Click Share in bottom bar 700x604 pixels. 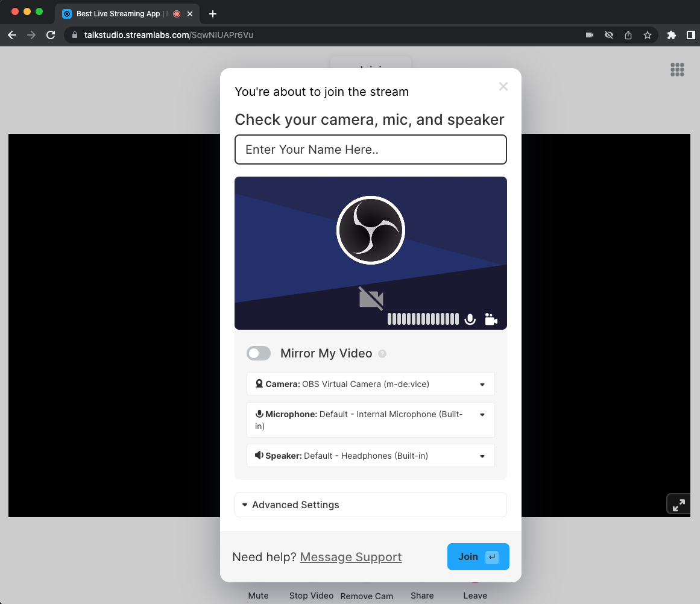(x=422, y=596)
